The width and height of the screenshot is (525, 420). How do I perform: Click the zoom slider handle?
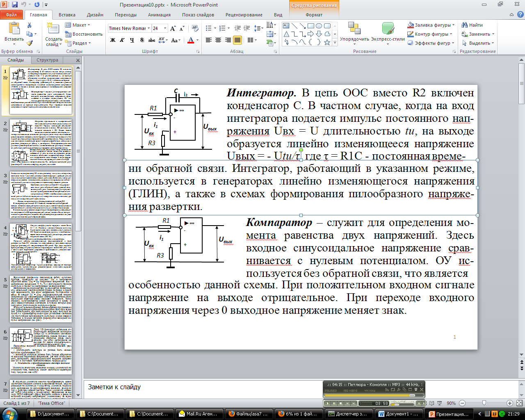point(484,403)
